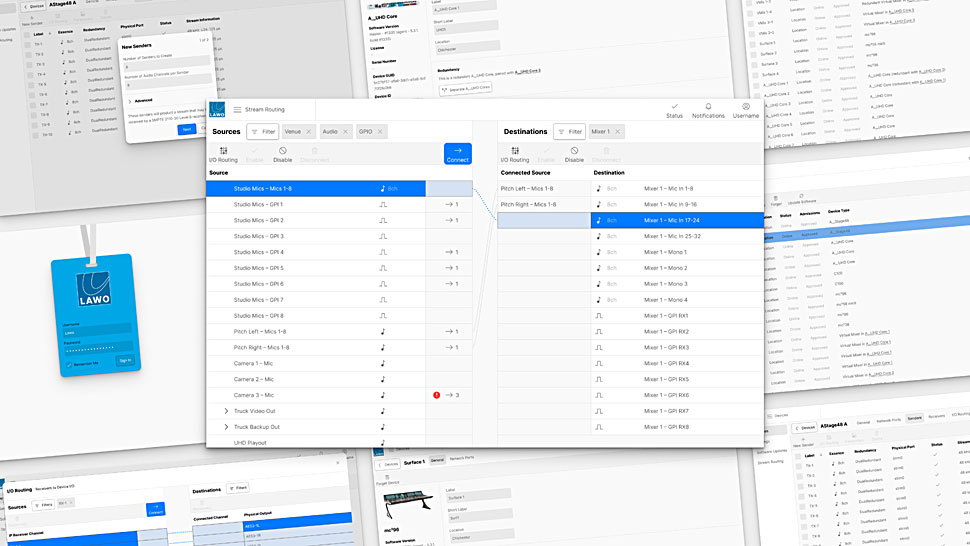The width and height of the screenshot is (970, 546).
Task: Open Network Ports tab in Surface 1 window
Action: [x=461, y=458]
